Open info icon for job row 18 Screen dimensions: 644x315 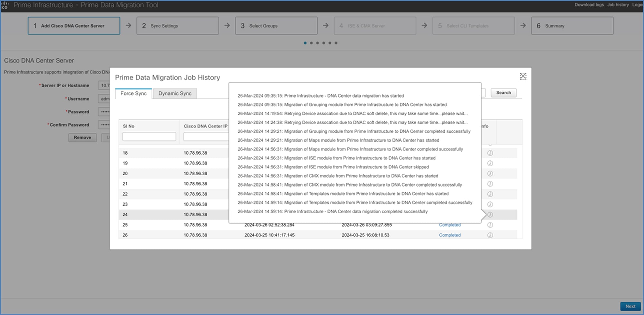(x=490, y=153)
